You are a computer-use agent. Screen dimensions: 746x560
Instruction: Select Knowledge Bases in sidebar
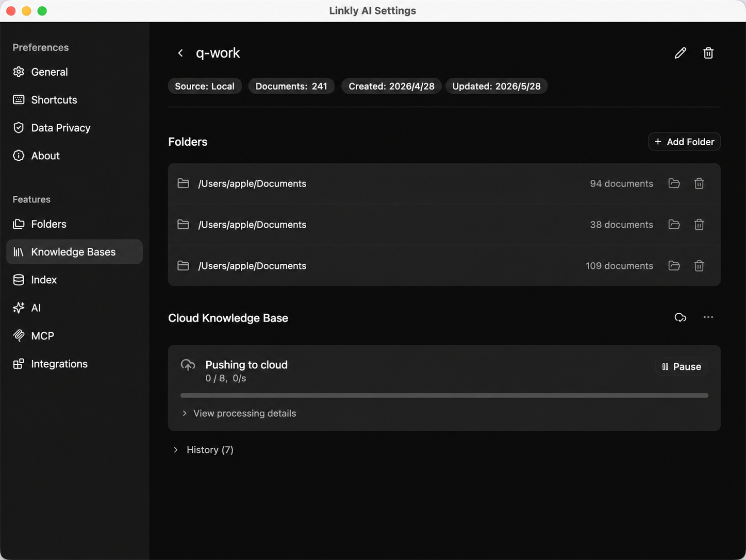coord(75,252)
